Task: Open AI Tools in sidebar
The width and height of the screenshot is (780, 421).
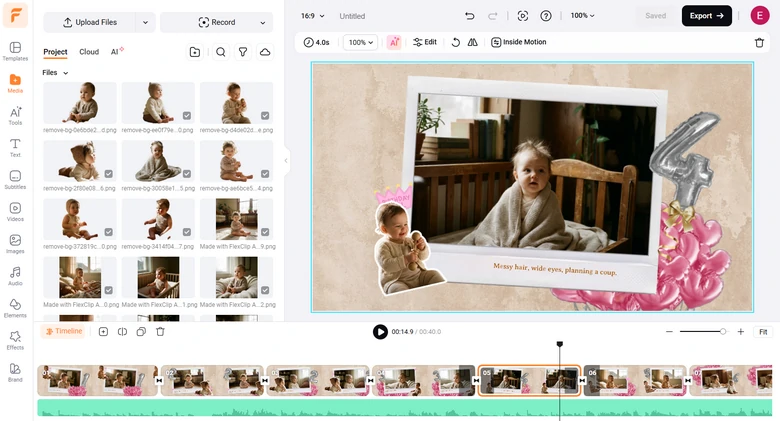Action: point(15,115)
